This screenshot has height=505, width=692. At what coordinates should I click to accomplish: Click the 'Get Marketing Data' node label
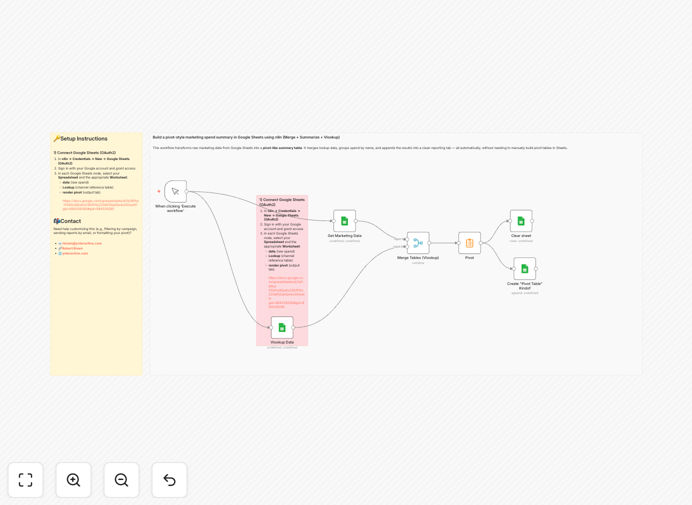345,236
